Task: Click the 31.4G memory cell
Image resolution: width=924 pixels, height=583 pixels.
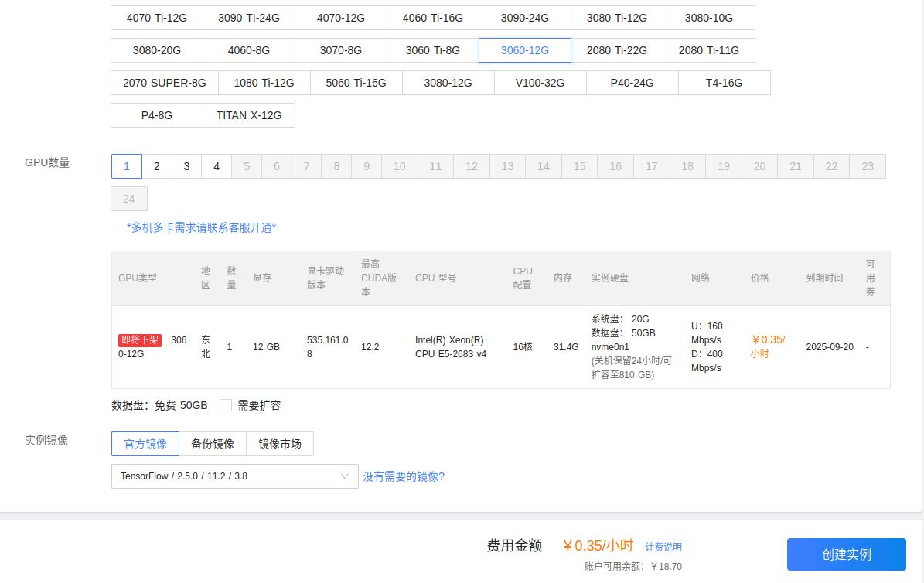Action: [566, 346]
